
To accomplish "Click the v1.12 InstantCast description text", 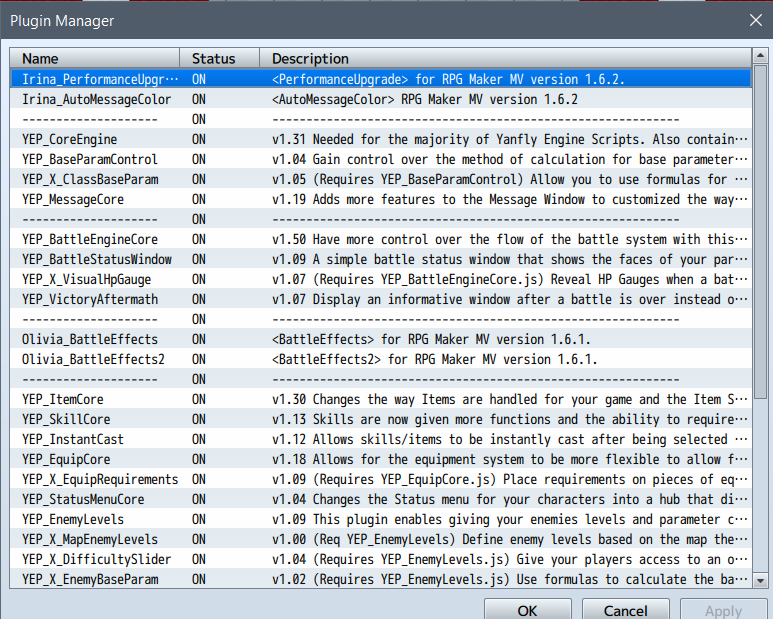I will click(510, 439).
